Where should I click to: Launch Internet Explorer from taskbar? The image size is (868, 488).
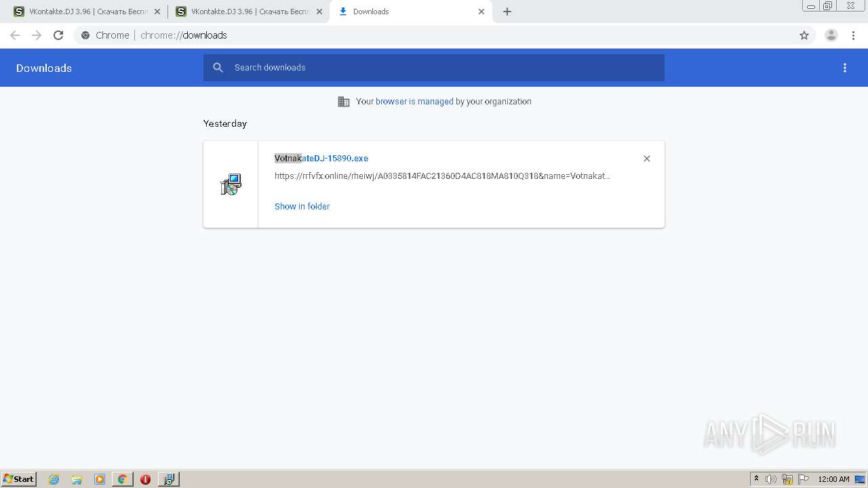pyautogui.click(x=54, y=479)
